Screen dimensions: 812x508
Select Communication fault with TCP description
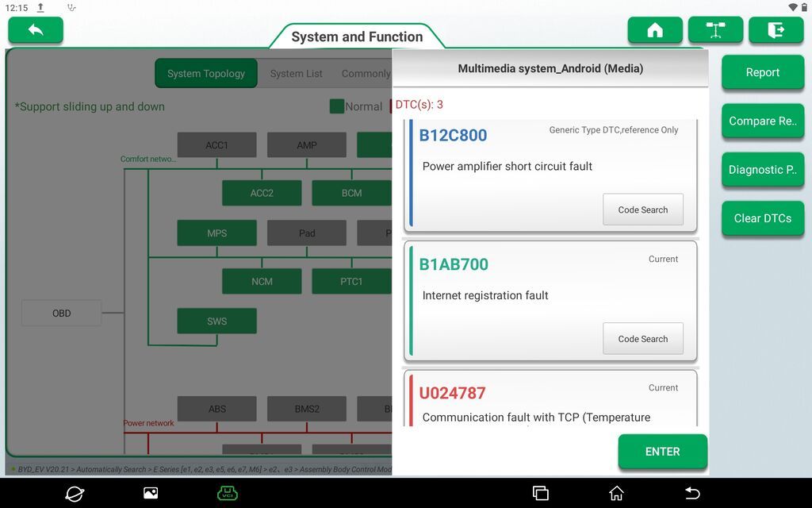pos(536,418)
